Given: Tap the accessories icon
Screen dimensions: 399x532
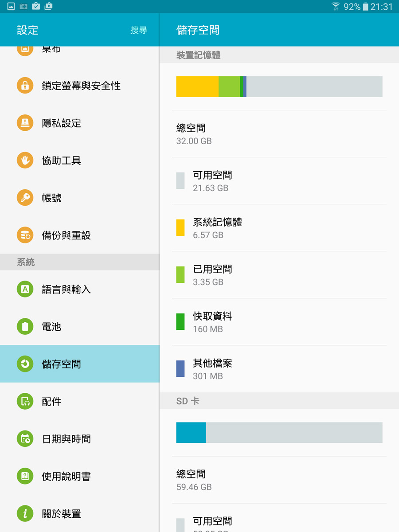Looking at the screenshot, I should coord(25,401).
